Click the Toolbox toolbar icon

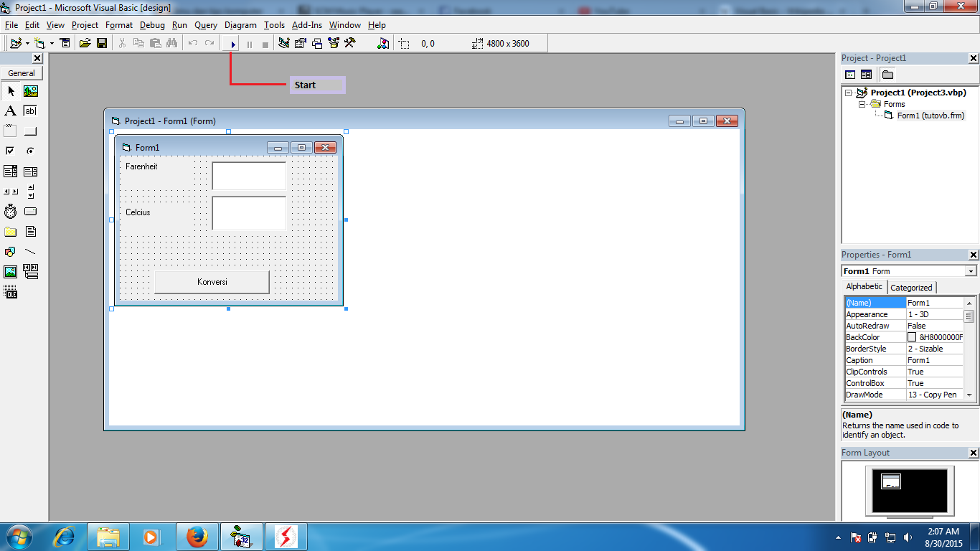coord(350,43)
